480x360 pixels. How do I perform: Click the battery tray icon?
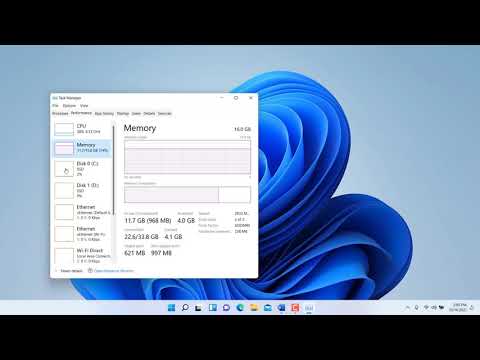tap(442, 307)
